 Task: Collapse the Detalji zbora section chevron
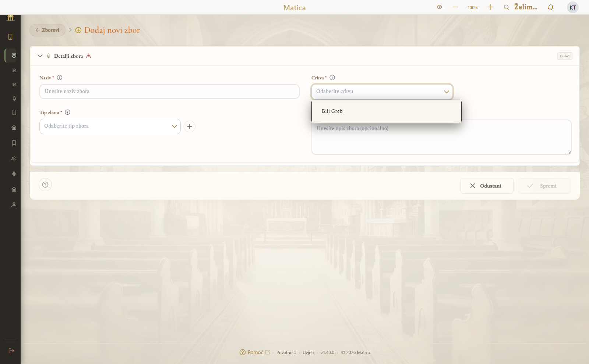pyautogui.click(x=40, y=56)
